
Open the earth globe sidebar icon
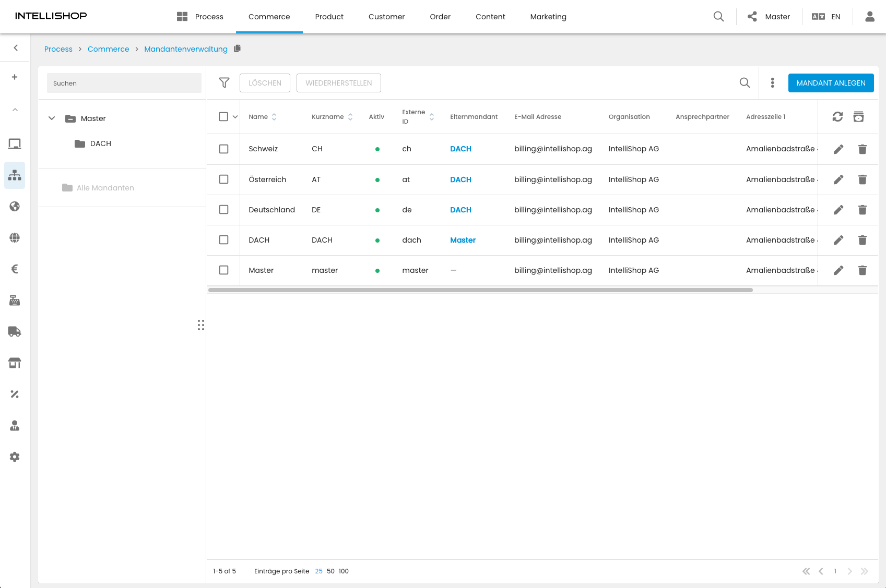(15, 207)
